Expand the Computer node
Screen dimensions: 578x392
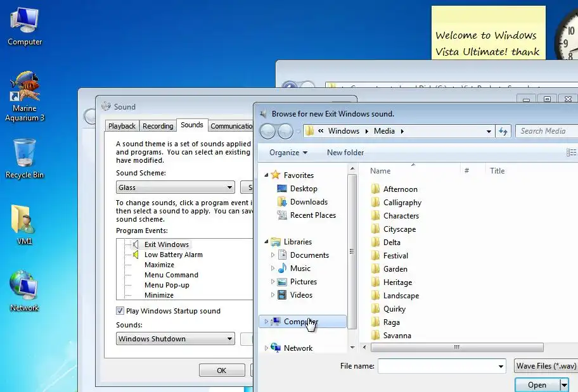(266, 321)
